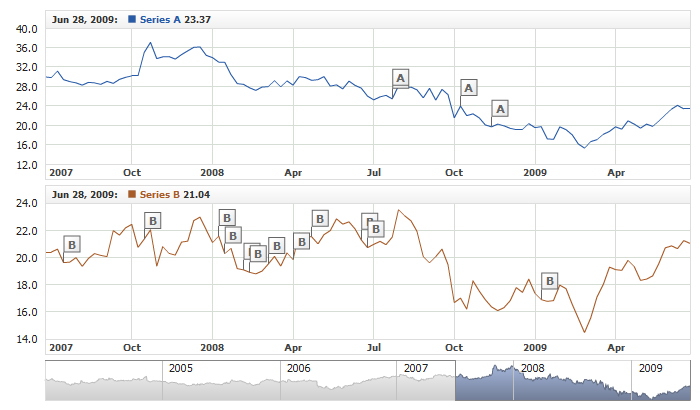The width and height of the screenshot is (700, 410).
Task: Click the 2009 label in the scroller
Action: click(650, 368)
